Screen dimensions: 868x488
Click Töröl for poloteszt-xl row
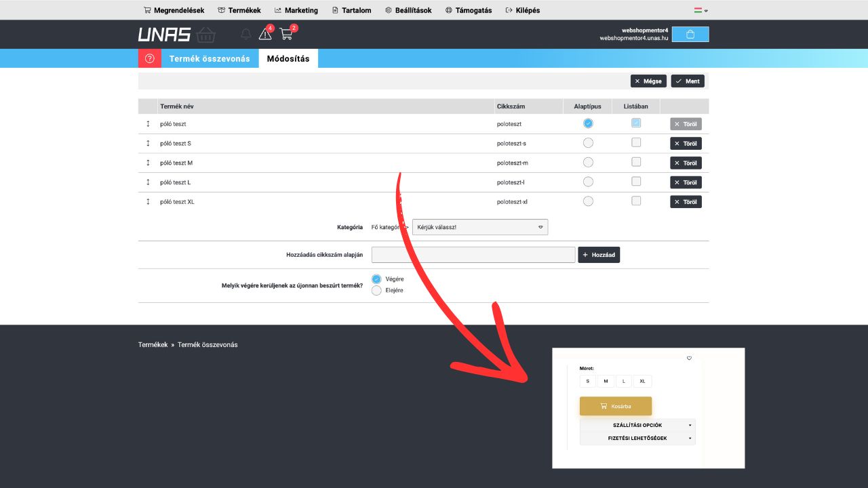pos(686,202)
